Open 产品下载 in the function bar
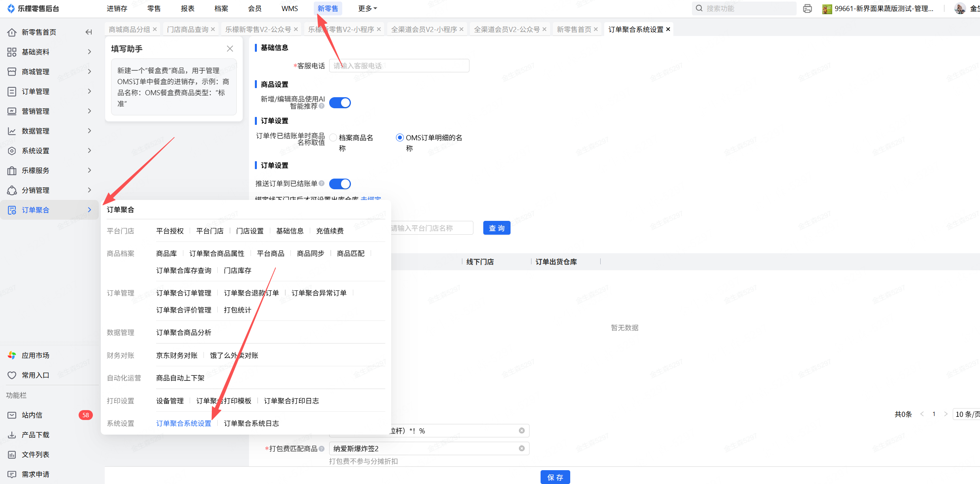Viewport: 980px width, 484px height. (x=36, y=435)
